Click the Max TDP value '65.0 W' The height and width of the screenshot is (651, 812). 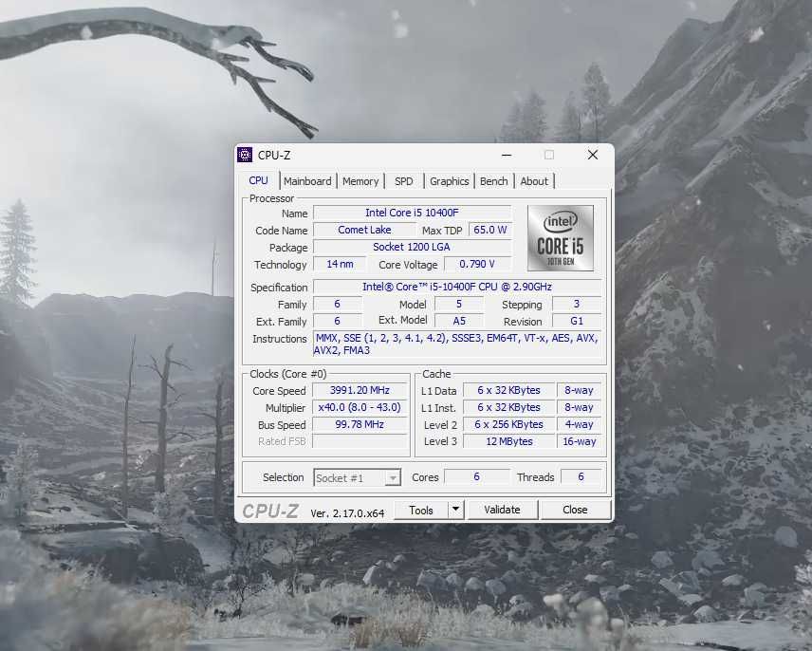[x=489, y=230]
